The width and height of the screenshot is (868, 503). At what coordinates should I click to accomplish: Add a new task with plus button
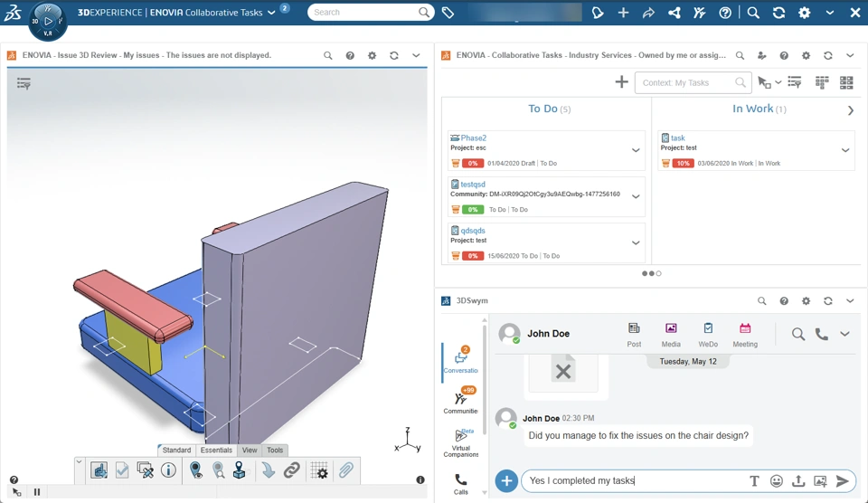[x=622, y=82]
